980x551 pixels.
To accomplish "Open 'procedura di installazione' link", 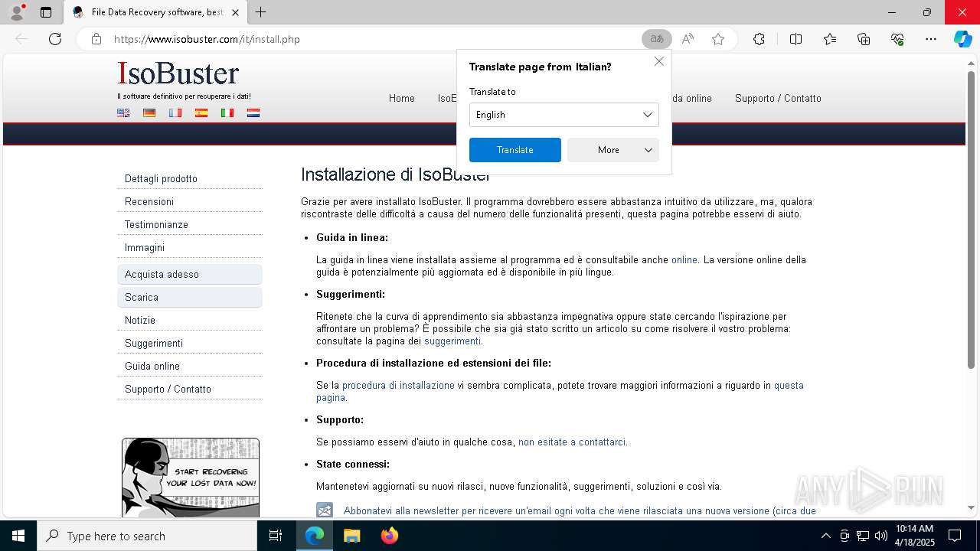I will [x=398, y=385].
